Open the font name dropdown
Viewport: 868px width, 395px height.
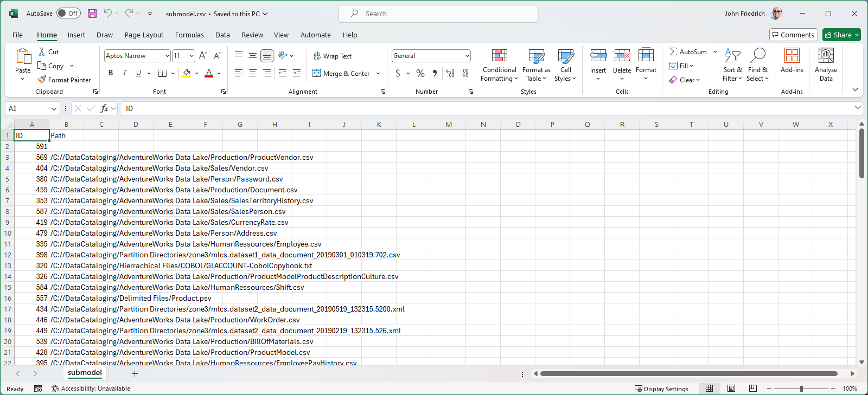tap(167, 56)
